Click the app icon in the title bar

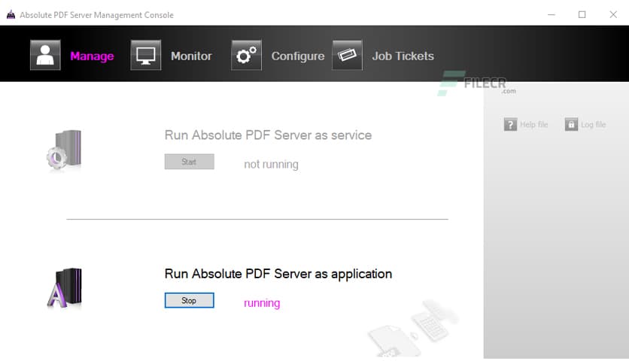[x=11, y=15]
